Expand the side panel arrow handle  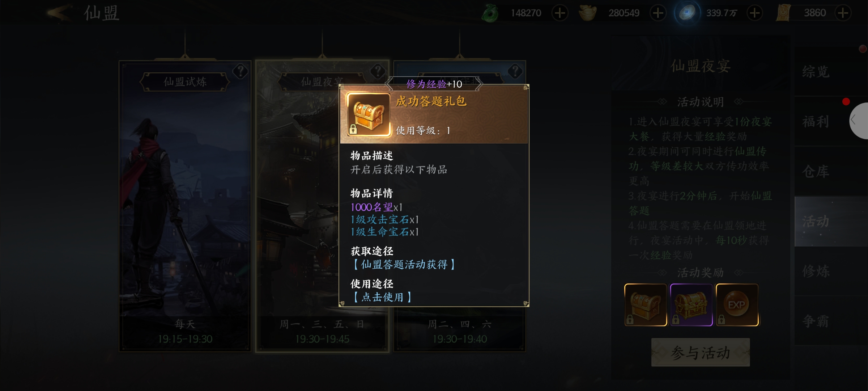[x=859, y=121]
